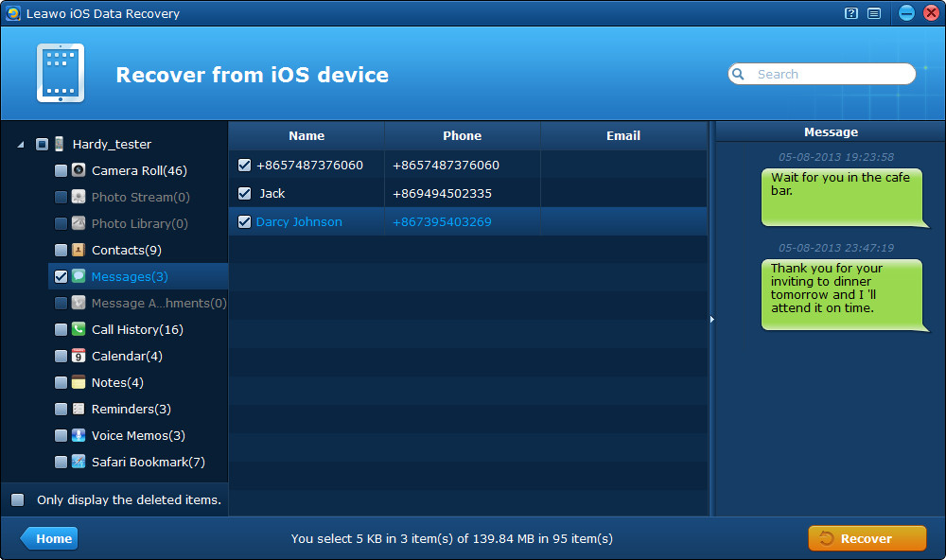
Task: Check the Voice Memos checkbox
Action: point(61,436)
